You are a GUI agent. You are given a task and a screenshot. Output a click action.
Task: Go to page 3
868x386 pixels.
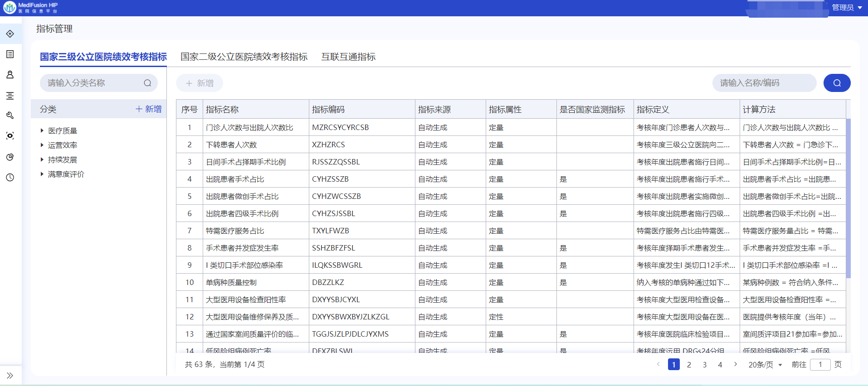coord(704,365)
